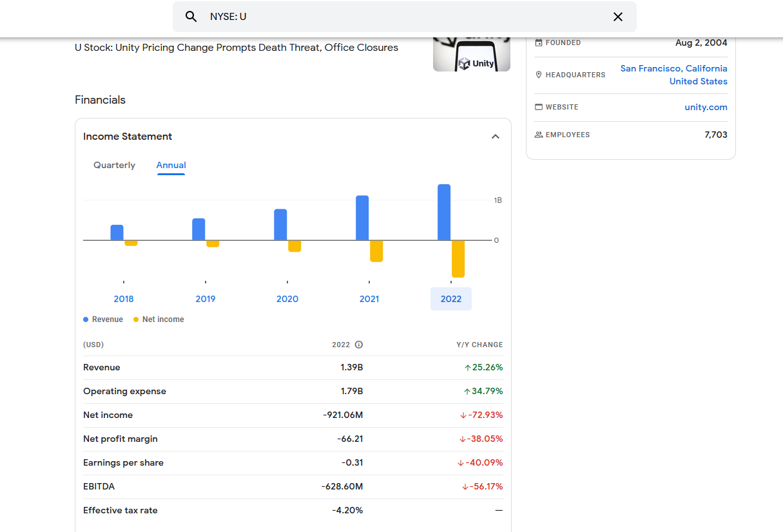
Task: Click the 34.79% operating expense Y/Y change
Action: (483, 392)
